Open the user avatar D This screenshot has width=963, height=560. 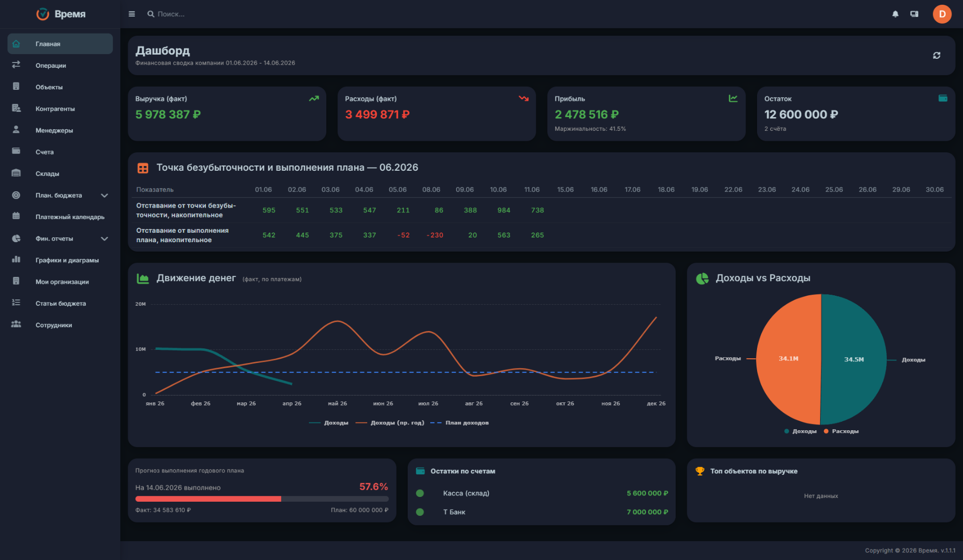[x=942, y=14]
